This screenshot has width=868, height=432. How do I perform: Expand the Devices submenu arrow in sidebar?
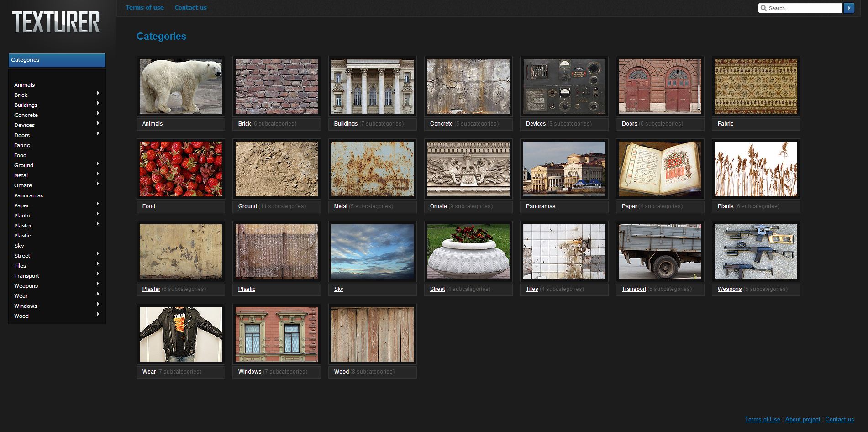(98, 123)
